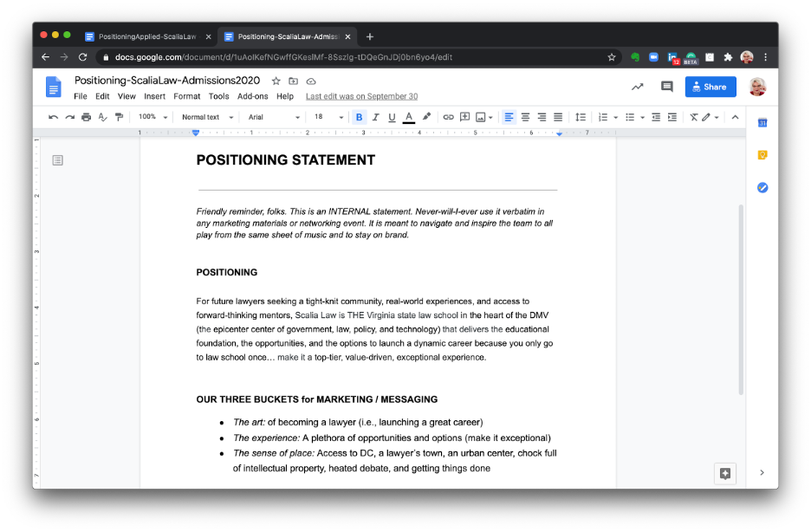The image size is (811, 532).
Task: Click the blue Share button
Action: [x=710, y=87]
